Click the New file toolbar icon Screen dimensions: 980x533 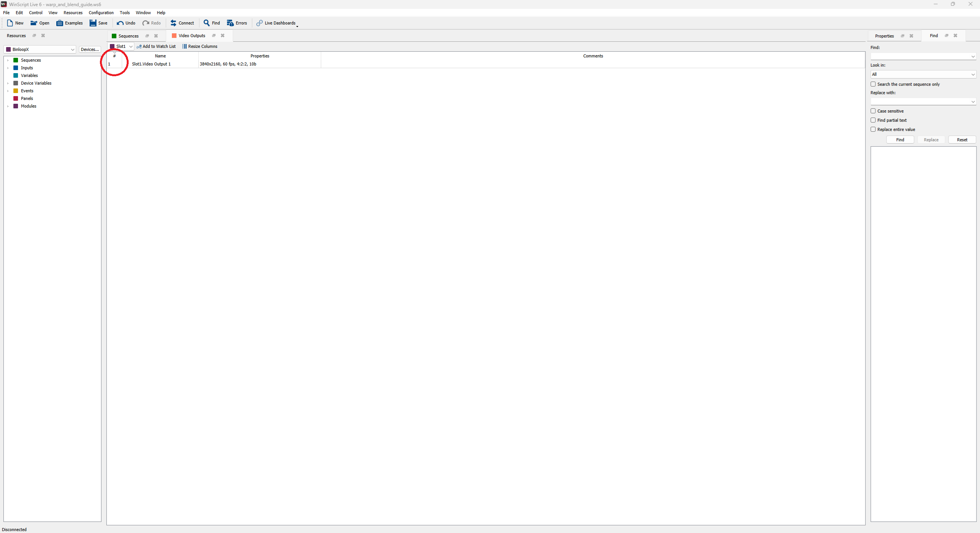click(10, 23)
